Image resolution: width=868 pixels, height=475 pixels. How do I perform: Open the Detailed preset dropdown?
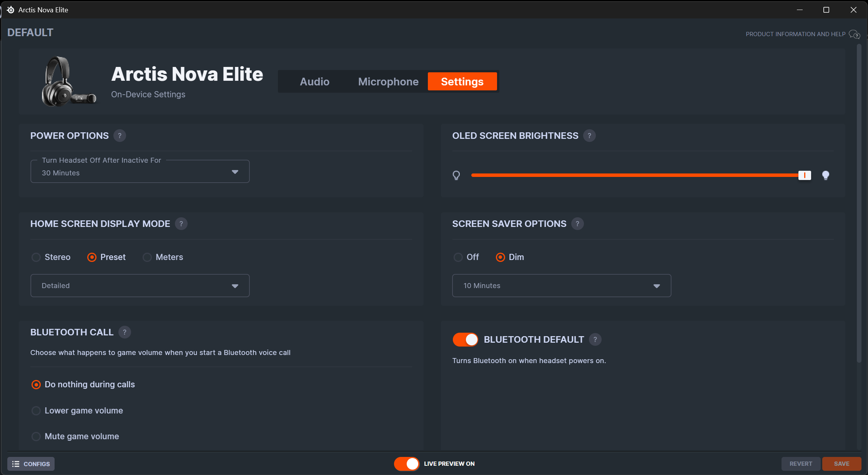[140, 286]
